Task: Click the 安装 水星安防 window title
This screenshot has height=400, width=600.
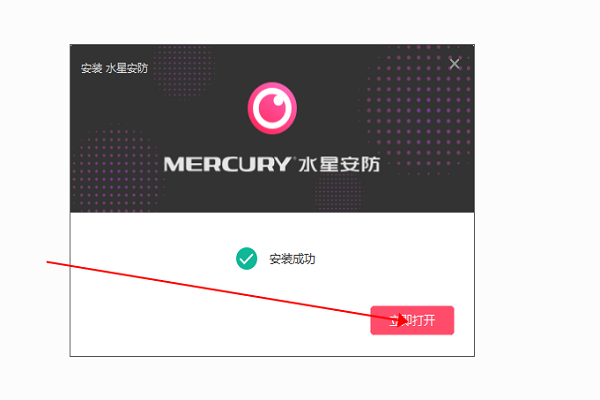Action: coord(114,69)
